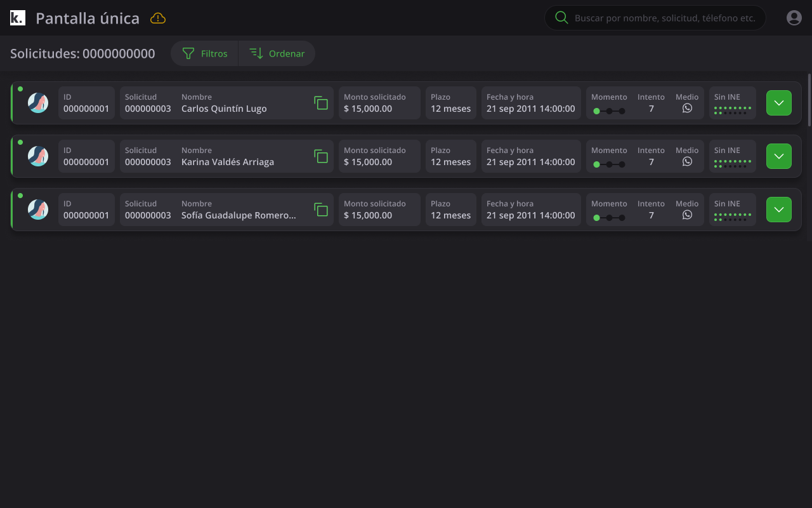Expand Sofía Guadalupe Romero row chevron
The image size is (812, 508).
[779, 210]
